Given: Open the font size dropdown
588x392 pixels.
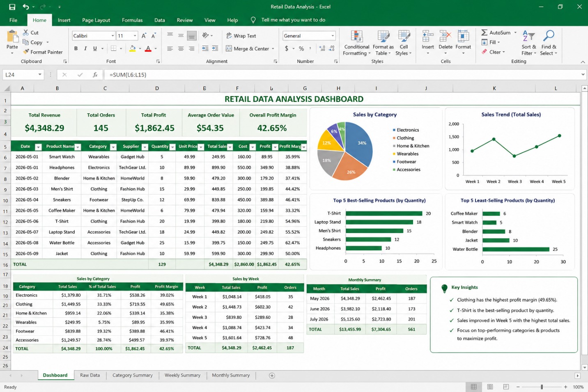Looking at the screenshot, I should tap(135, 36).
